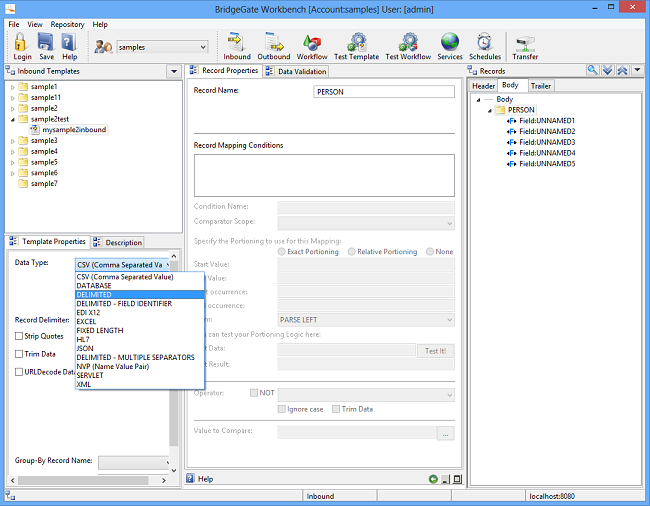The image size is (650, 506).
Task: Choose FIXED LENGTH from the Data Type list
Action: click(x=140, y=330)
